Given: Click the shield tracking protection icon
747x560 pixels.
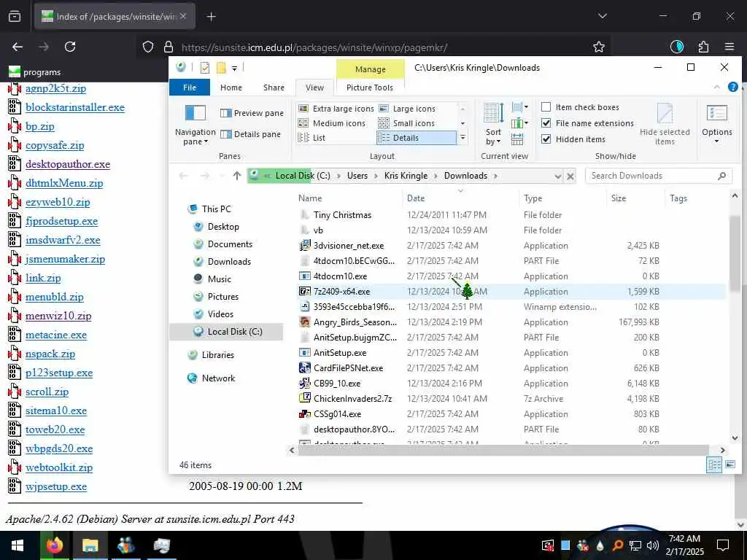Looking at the screenshot, I should pyautogui.click(x=148, y=47).
